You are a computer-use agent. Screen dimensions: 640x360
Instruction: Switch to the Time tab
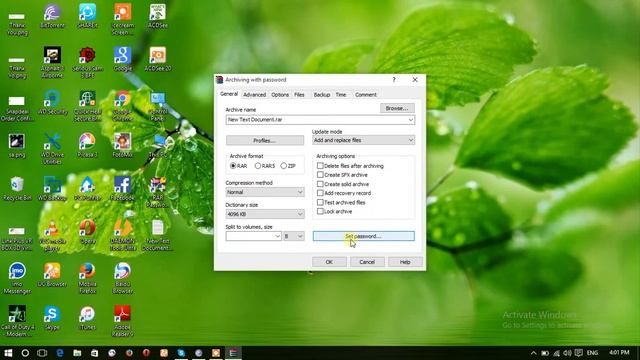[x=341, y=95]
